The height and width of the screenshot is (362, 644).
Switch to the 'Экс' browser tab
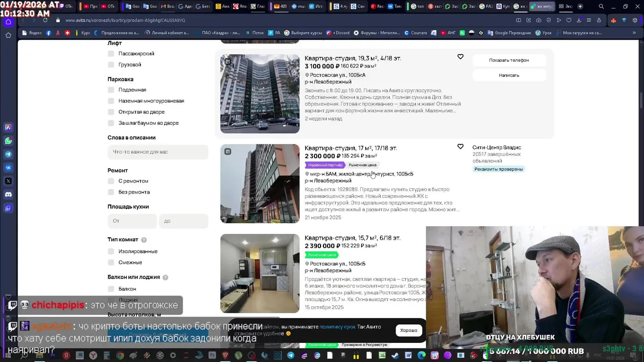565,7
